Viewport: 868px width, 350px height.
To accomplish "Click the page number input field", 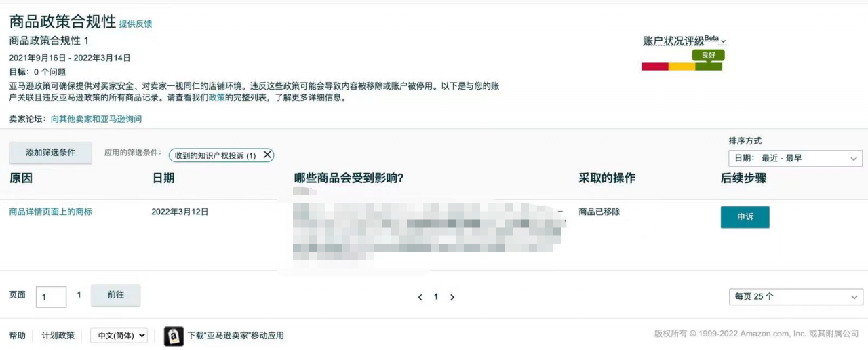I will coord(51,297).
